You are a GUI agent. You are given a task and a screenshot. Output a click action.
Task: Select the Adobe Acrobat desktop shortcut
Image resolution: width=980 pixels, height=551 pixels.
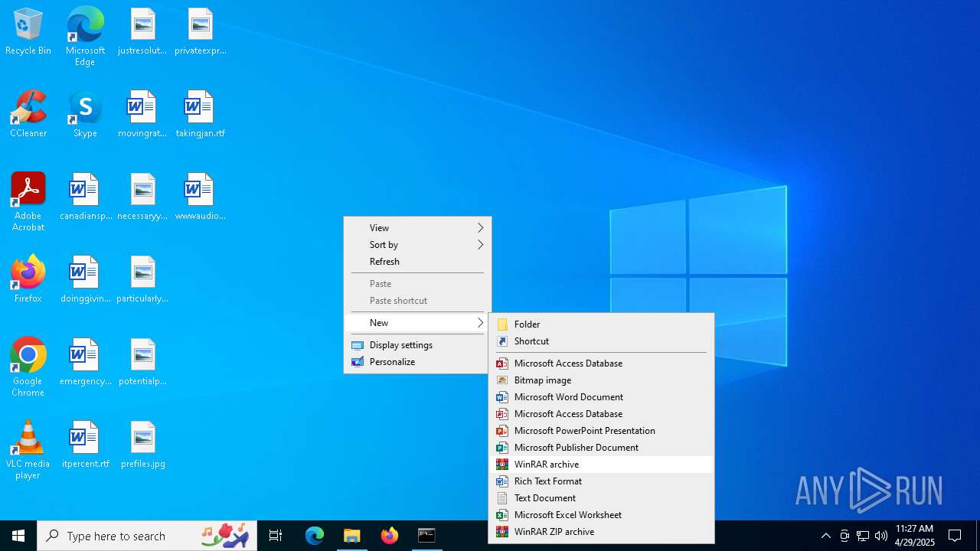[x=28, y=202]
